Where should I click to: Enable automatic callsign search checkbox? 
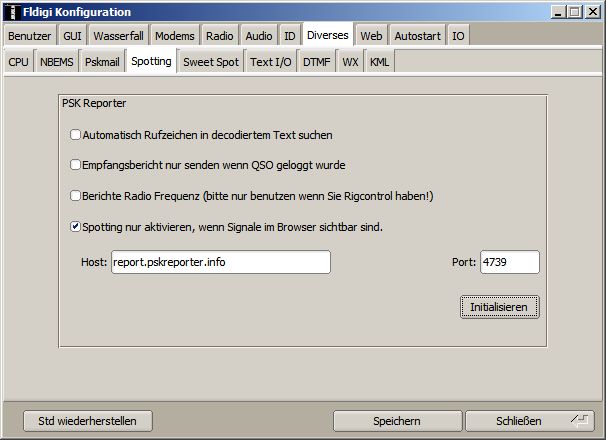click(76, 134)
